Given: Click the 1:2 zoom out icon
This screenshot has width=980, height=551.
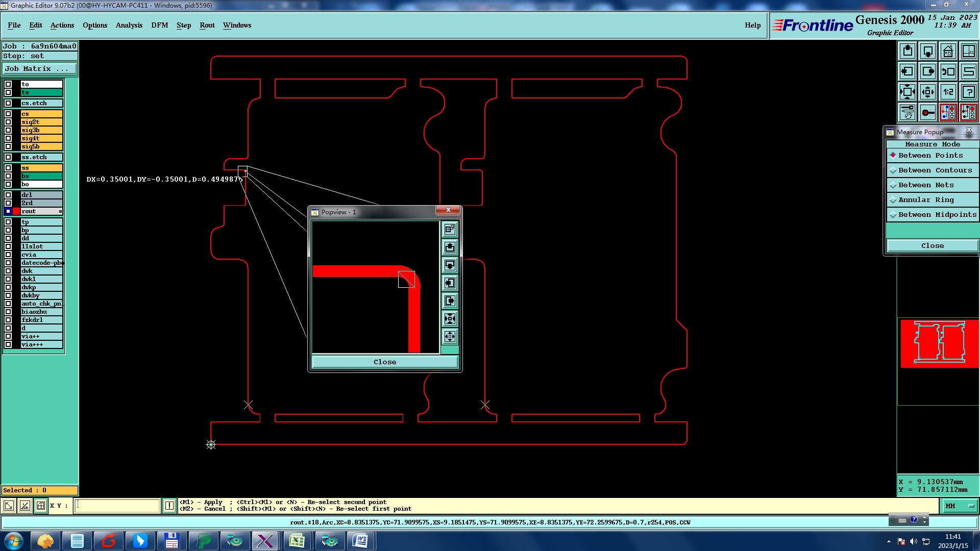Looking at the screenshot, I should click(948, 92).
